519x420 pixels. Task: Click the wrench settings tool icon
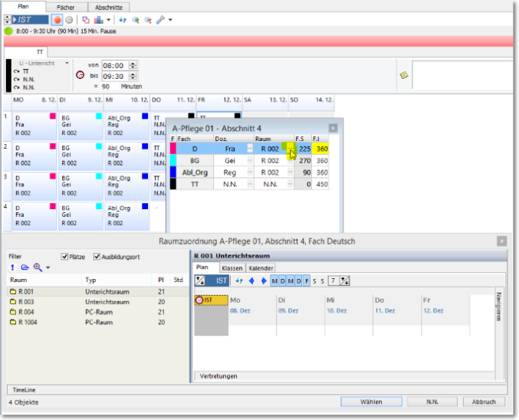pos(159,19)
